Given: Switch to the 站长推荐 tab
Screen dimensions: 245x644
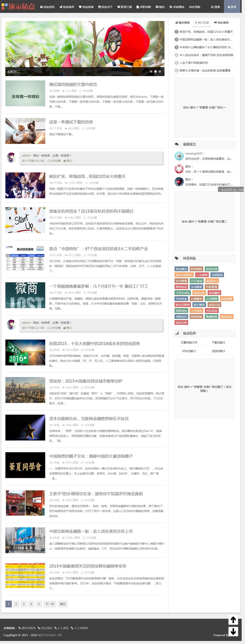Looking at the screenshot, I should [221, 23].
